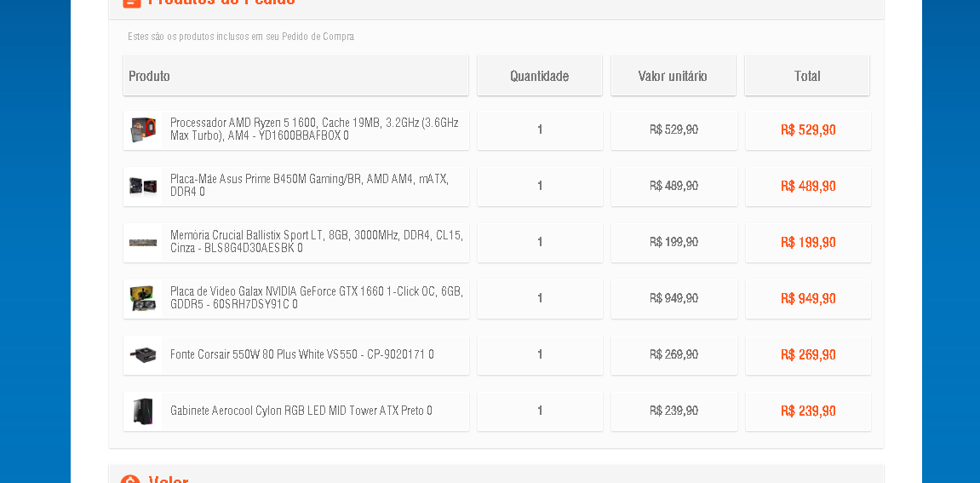Viewport: 980px width, 483px height.
Task: Click the Crucial Ballistix memory thumbnail
Action: coord(143,242)
